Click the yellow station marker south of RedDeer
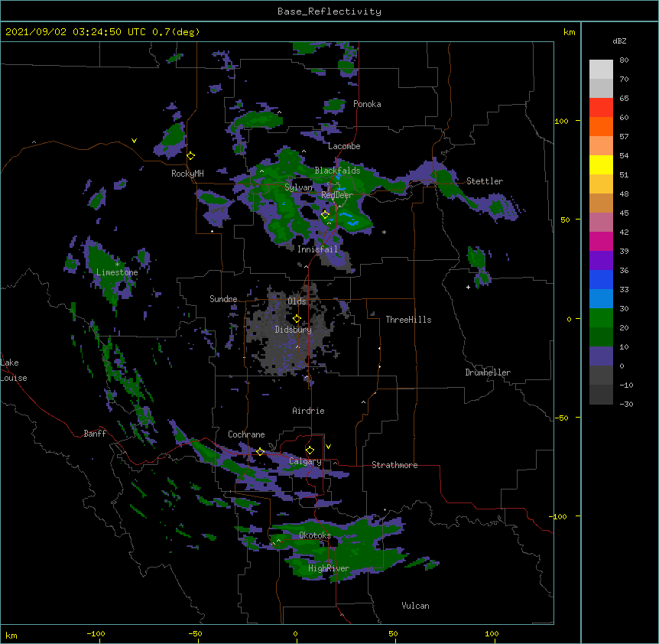The image size is (659, 644). pyautogui.click(x=325, y=215)
